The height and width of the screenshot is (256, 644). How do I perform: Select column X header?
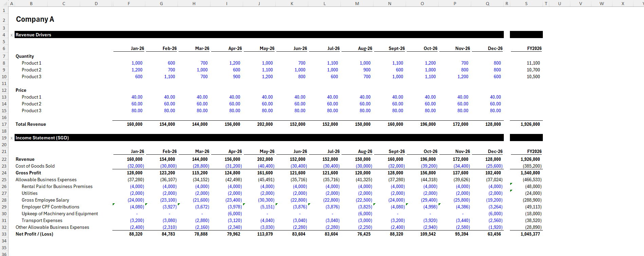coord(623,3)
